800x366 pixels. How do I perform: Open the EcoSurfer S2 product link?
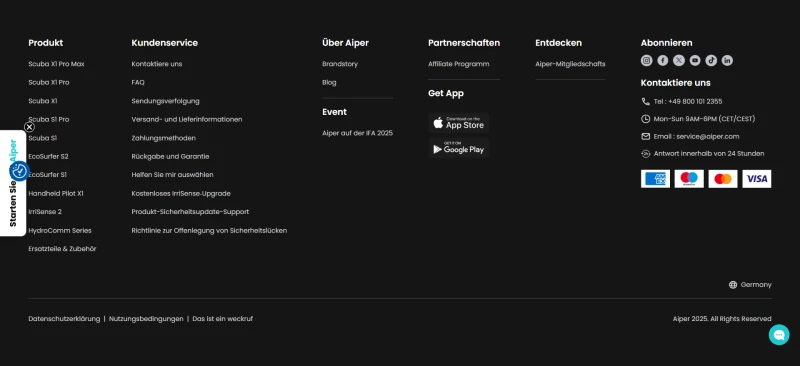[48, 157]
